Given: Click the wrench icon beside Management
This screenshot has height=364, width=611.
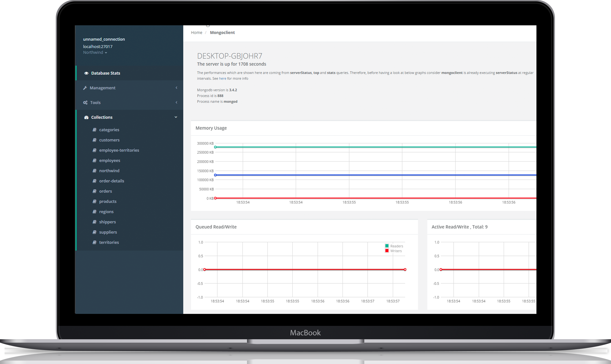Looking at the screenshot, I should point(85,88).
